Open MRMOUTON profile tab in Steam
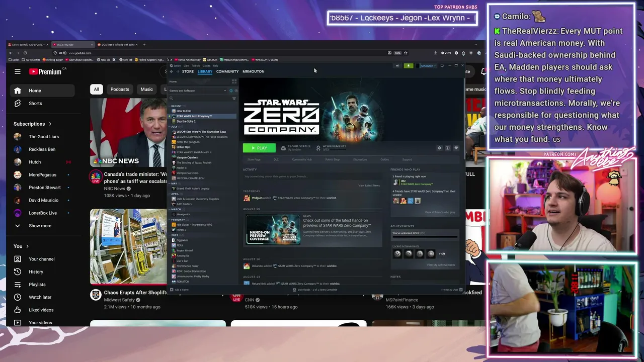The image size is (644, 362). [253, 71]
